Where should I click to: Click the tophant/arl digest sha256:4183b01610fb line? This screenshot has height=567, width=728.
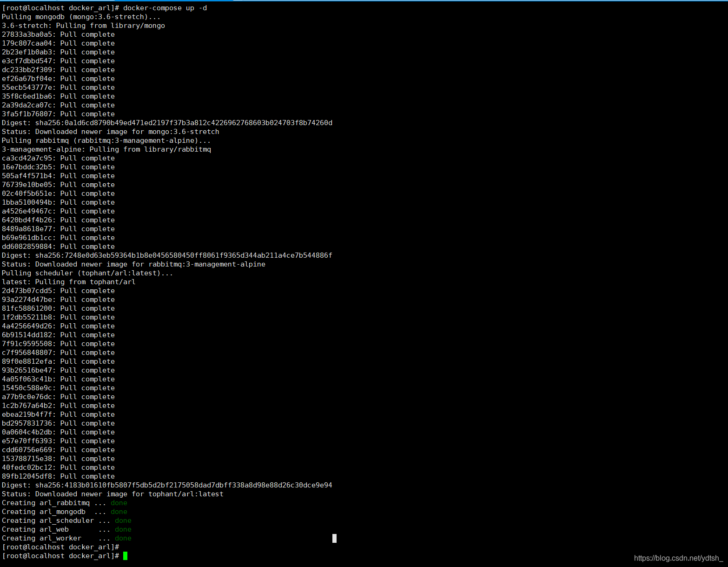[167, 485]
